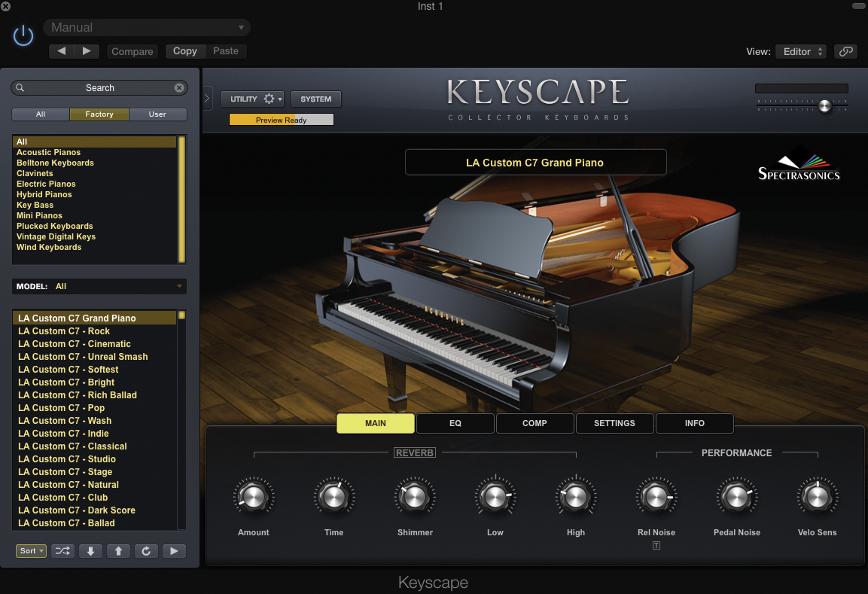The image size is (868, 594).
Task: Click the reverb High knob
Action: 576,497
